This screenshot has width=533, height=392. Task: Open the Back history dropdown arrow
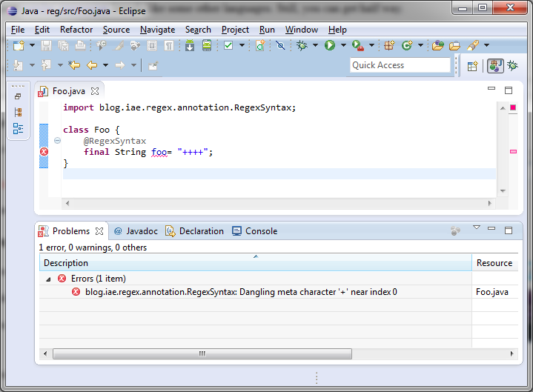tap(106, 65)
